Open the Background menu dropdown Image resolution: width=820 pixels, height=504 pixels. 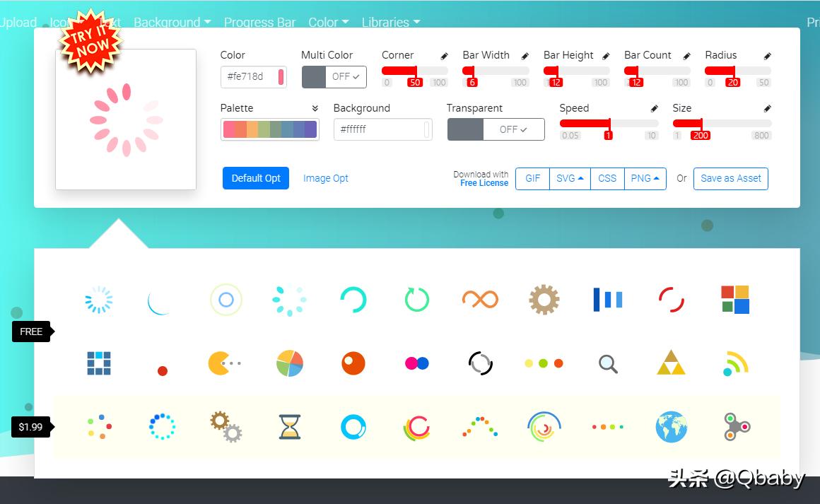pyautogui.click(x=172, y=23)
